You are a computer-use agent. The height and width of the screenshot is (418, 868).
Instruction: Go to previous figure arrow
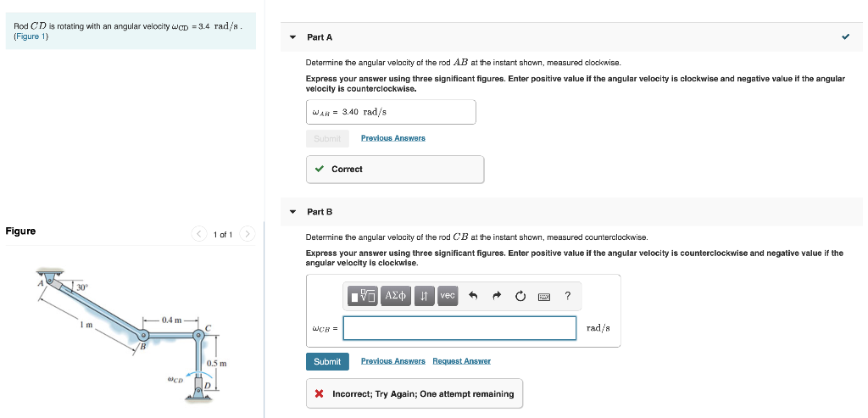point(199,234)
